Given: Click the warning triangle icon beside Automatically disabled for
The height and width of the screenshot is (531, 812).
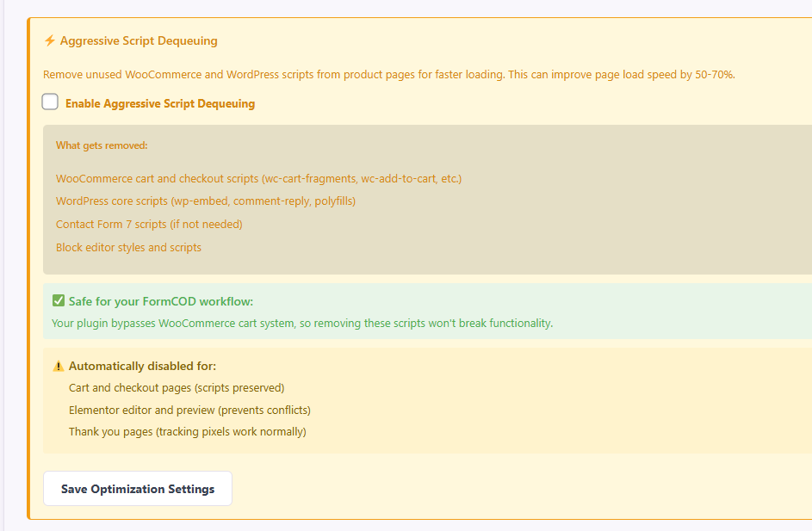Looking at the screenshot, I should tap(59, 365).
